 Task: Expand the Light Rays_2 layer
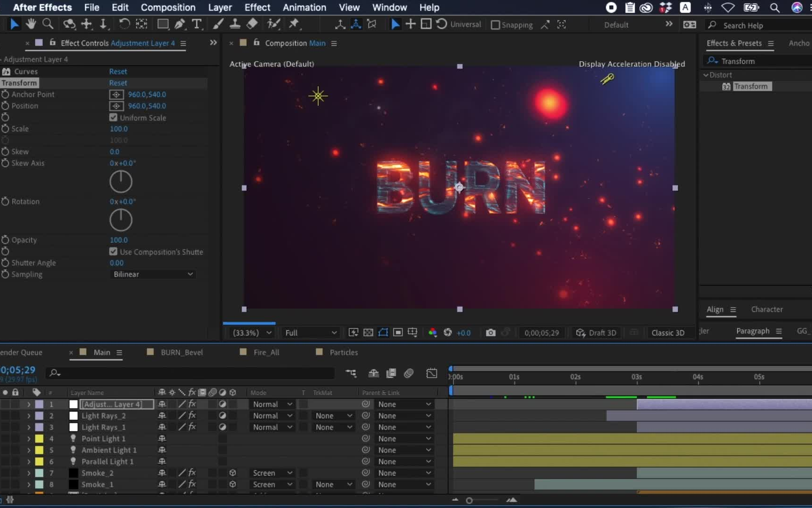[x=29, y=416]
